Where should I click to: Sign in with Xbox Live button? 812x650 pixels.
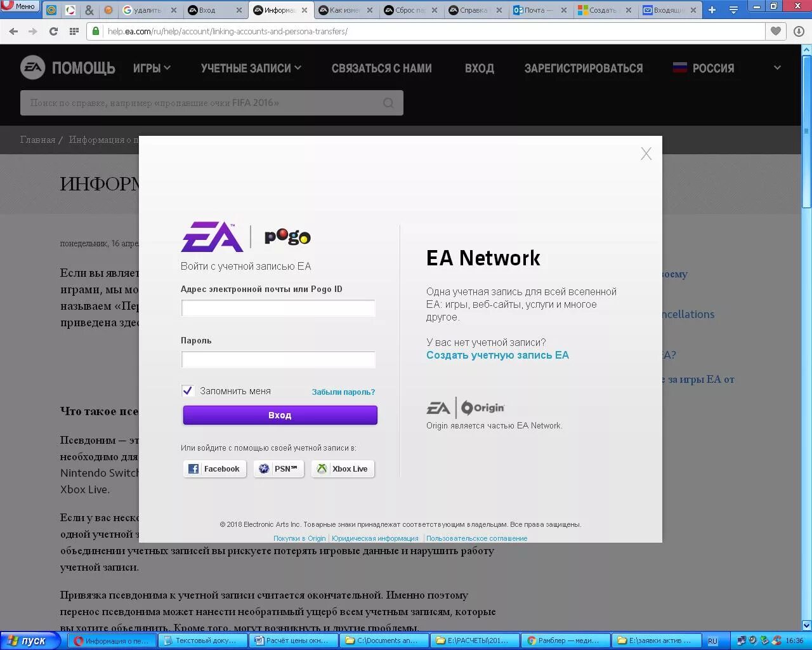tap(343, 468)
